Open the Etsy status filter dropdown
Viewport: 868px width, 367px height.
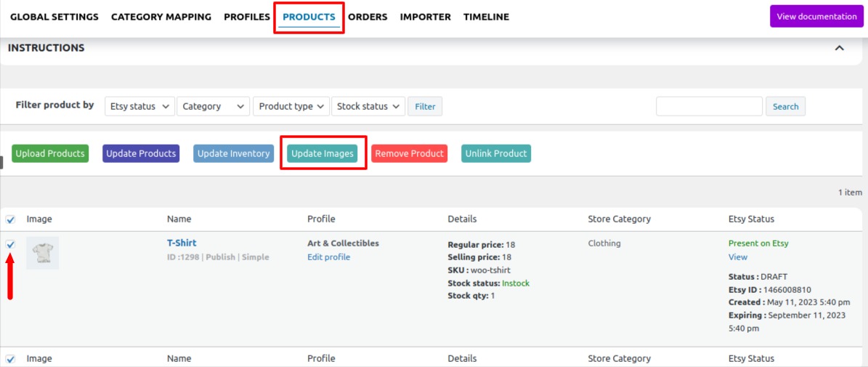139,106
